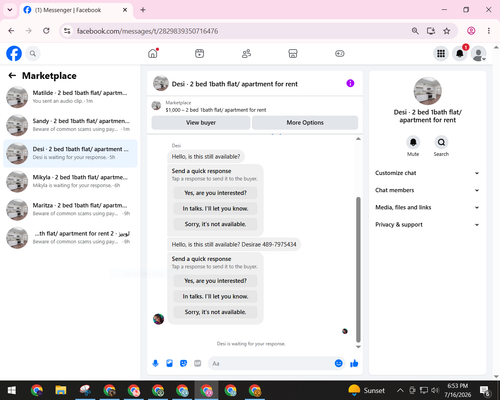The image size is (500, 400).
Task: View site information icon in address bar
Action: tap(67, 31)
